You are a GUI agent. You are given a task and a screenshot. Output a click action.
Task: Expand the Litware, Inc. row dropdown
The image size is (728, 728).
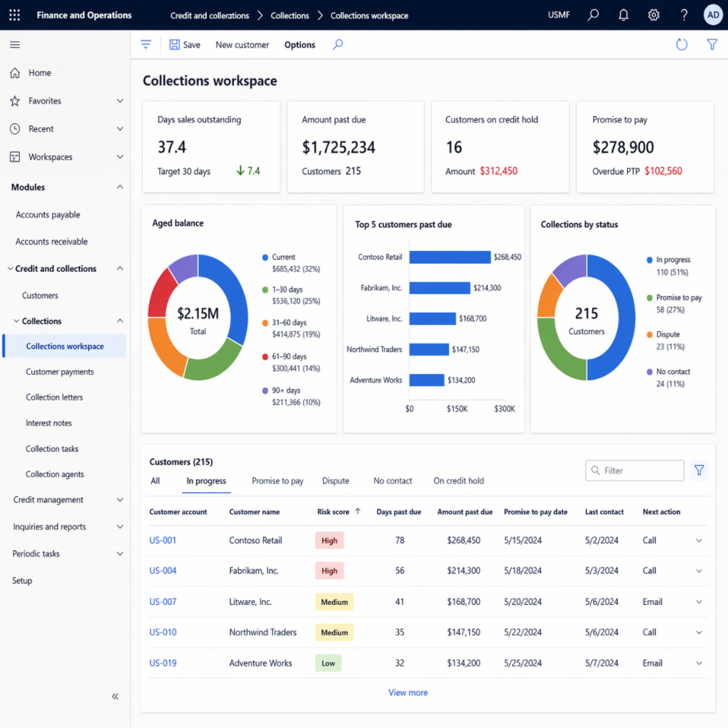coord(699,602)
